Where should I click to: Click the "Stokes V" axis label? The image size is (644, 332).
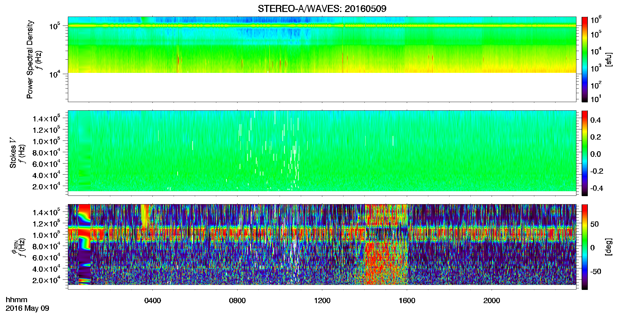13,153
